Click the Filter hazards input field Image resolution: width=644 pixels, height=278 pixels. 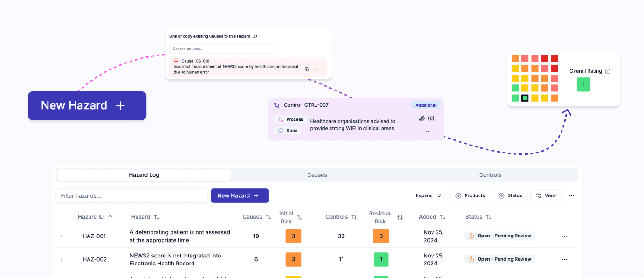(x=131, y=196)
